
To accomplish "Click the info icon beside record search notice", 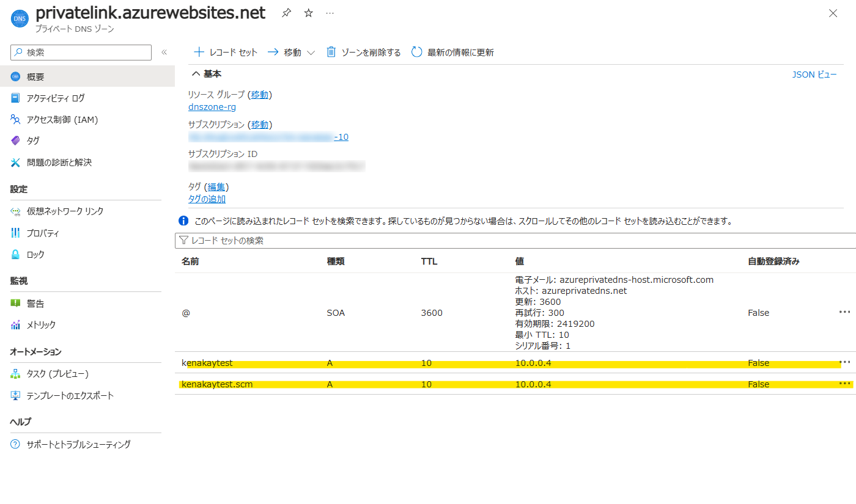I will (183, 221).
